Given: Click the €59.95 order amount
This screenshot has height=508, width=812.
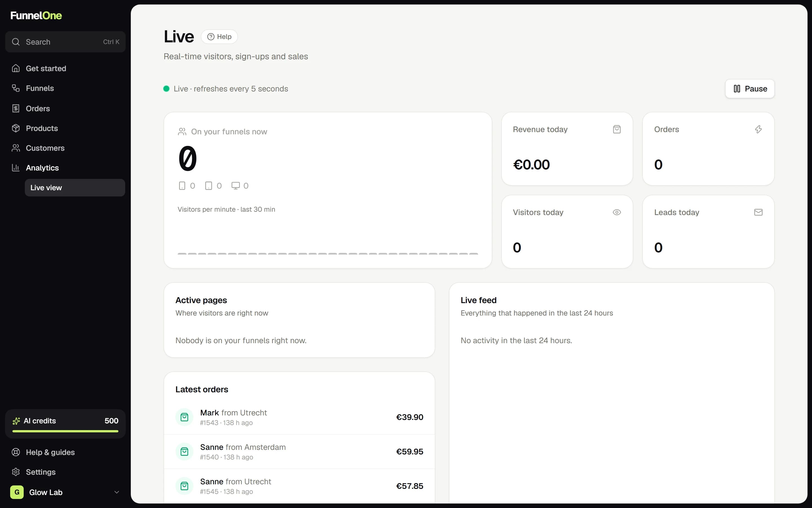Looking at the screenshot, I should [x=410, y=452].
